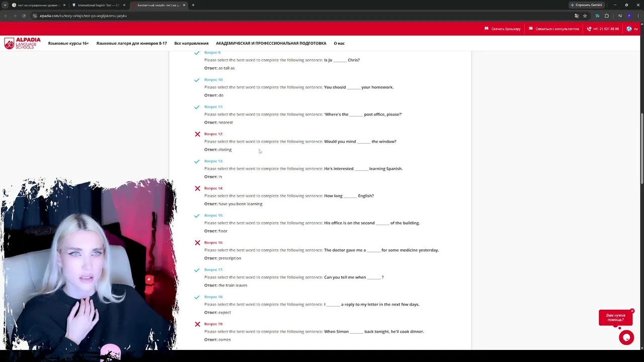Click 'Связаться с консультантом' link
644x362 pixels.
tap(554, 29)
